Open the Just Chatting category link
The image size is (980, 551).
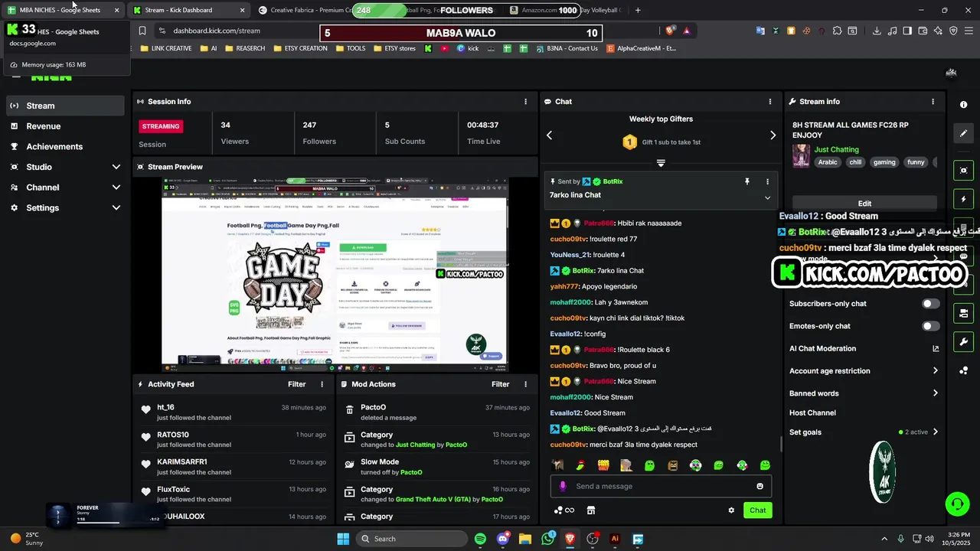(x=836, y=149)
